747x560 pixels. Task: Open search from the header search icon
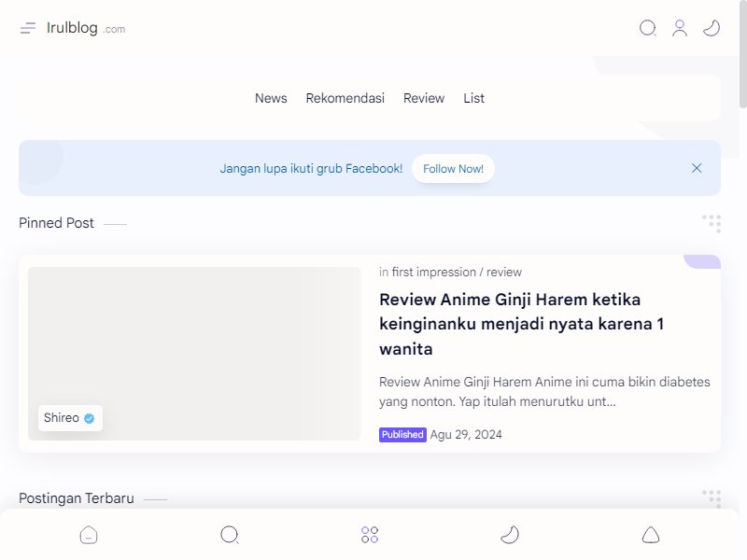(647, 28)
